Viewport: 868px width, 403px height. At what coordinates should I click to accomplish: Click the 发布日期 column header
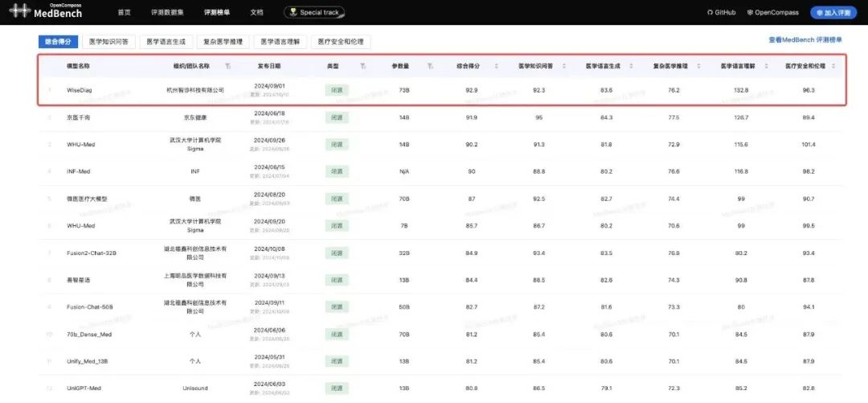coord(269,66)
